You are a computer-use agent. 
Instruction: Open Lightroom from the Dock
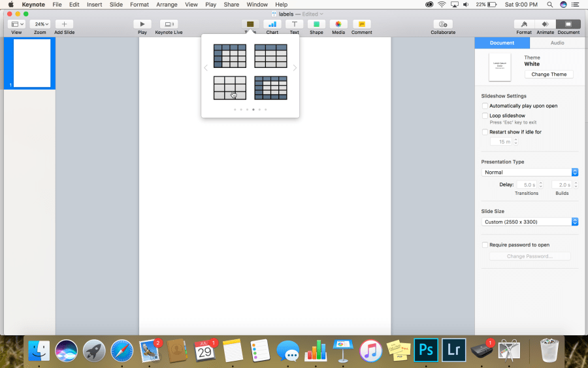point(454,350)
